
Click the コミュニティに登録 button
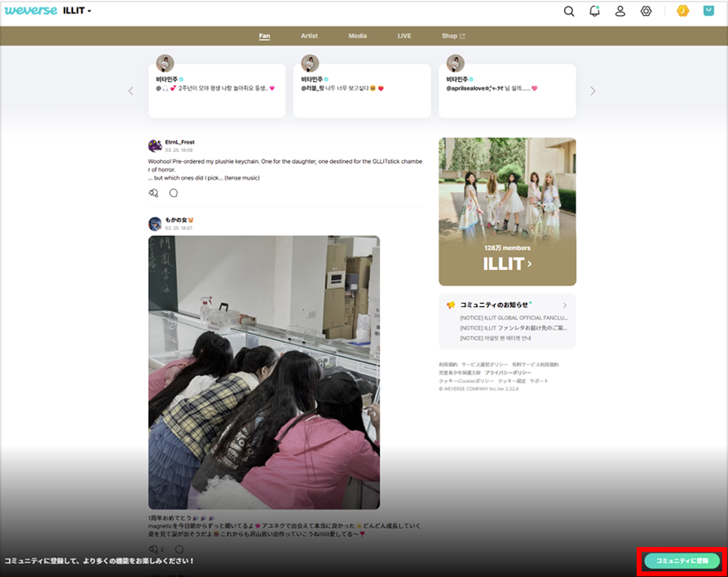682,561
